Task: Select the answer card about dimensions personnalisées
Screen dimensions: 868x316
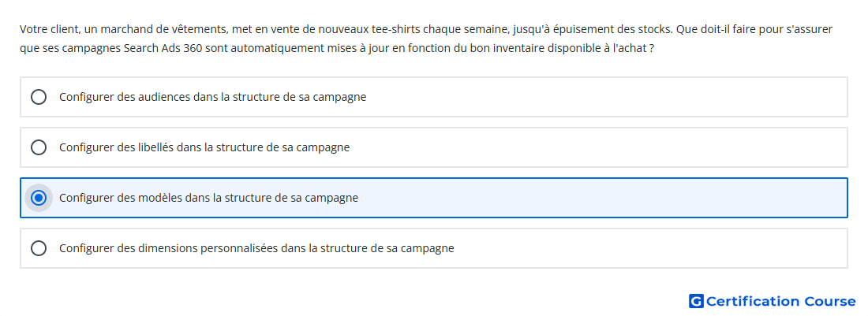Action: tap(434, 248)
